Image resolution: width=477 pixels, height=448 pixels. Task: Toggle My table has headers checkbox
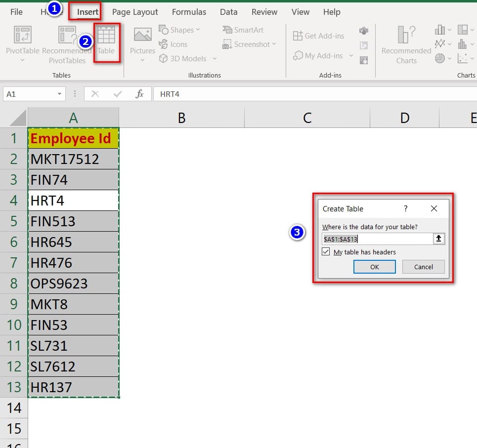coord(326,252)
